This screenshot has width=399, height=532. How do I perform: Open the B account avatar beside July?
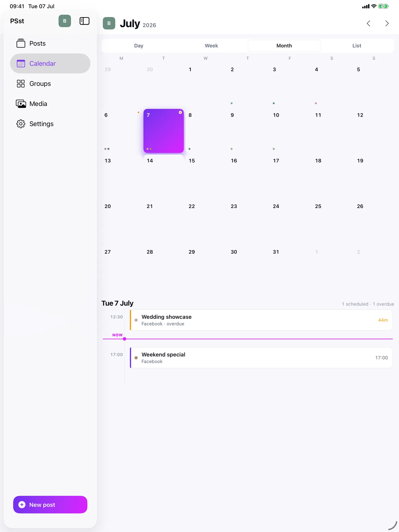click(109, 23)
